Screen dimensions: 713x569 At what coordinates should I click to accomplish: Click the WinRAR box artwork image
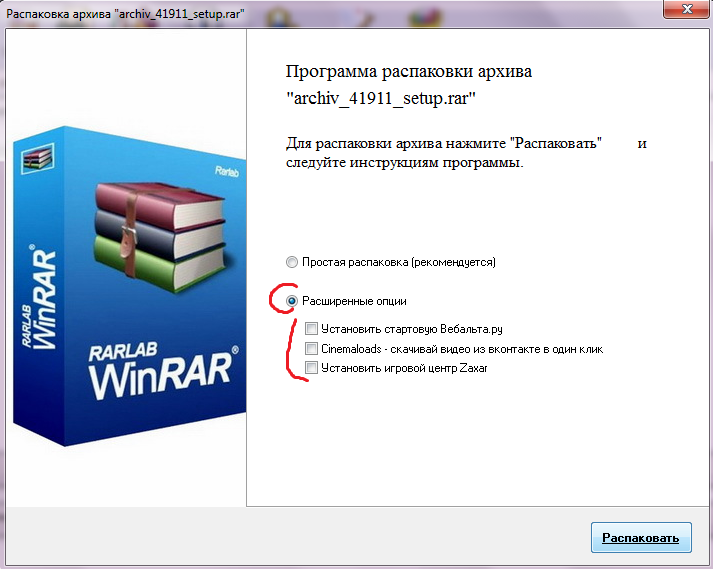(129, 286)
